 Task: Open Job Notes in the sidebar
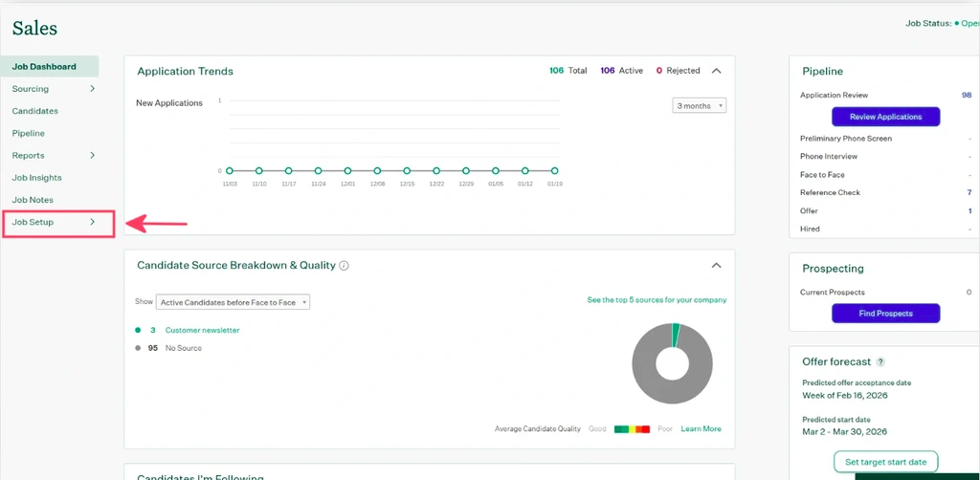pyautogui.click(x=33, y=200)
